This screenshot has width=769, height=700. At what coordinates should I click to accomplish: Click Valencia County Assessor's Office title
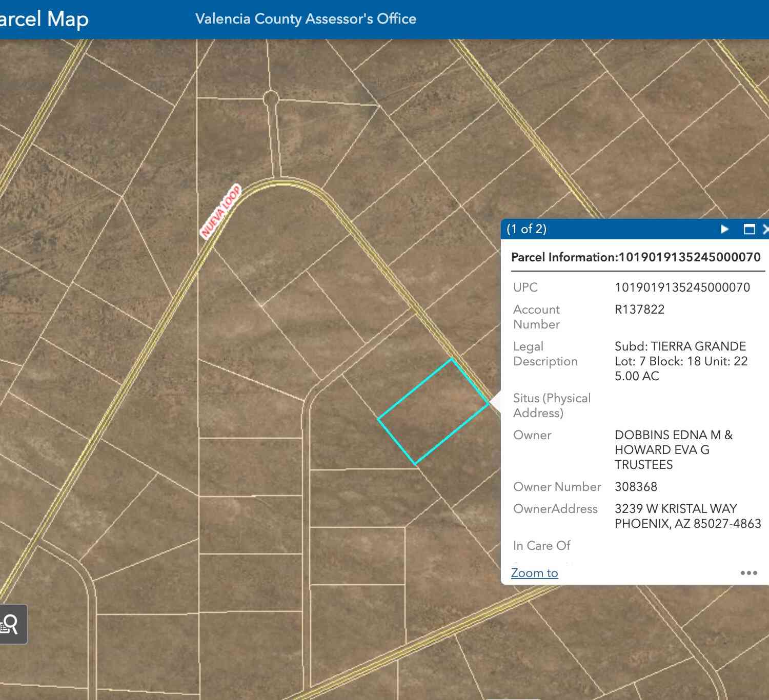pyautogui.click(x=306, y=19)
